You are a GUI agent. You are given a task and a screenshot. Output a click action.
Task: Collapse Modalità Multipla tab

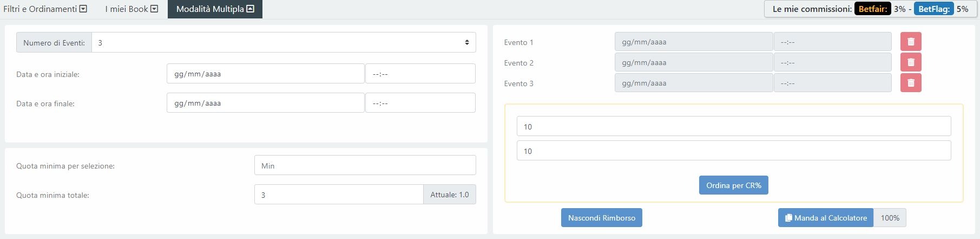(250, 9)
